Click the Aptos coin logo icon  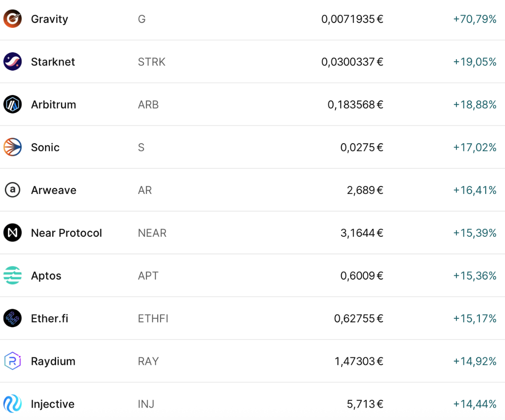point(12,275)
